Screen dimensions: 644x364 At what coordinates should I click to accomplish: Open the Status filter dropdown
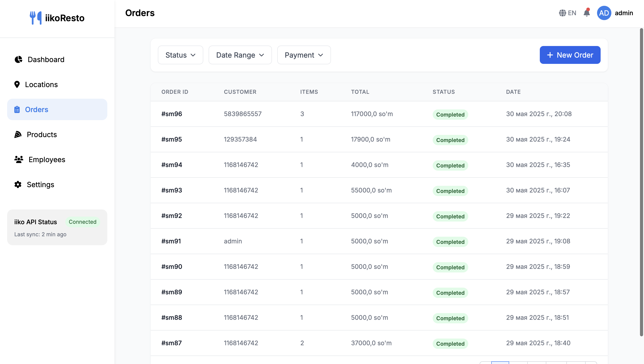point(180,55)
